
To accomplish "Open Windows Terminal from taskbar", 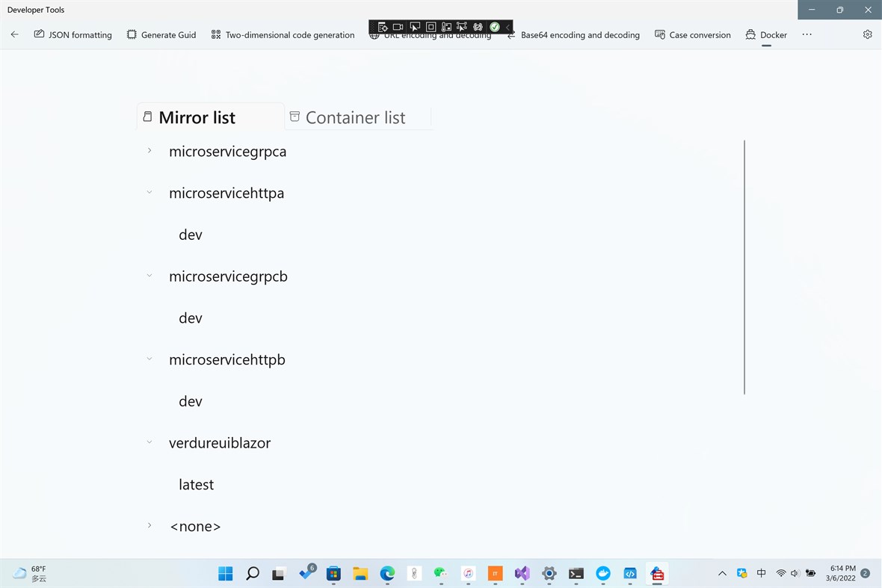I will coord(576,573).
